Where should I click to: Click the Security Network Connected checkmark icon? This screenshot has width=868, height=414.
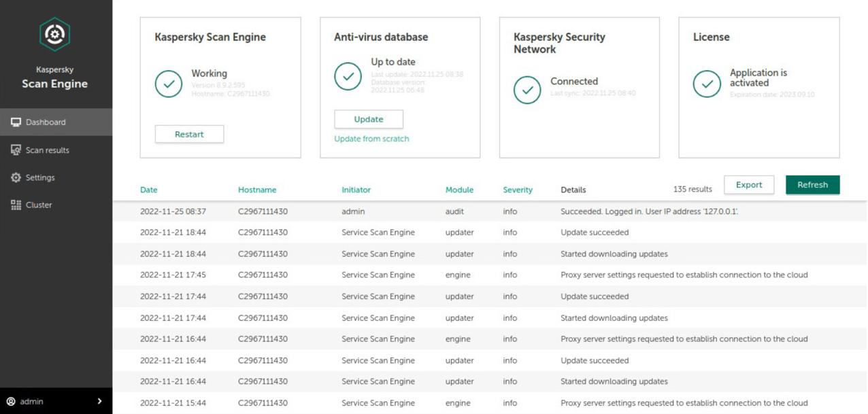[527, 90]
